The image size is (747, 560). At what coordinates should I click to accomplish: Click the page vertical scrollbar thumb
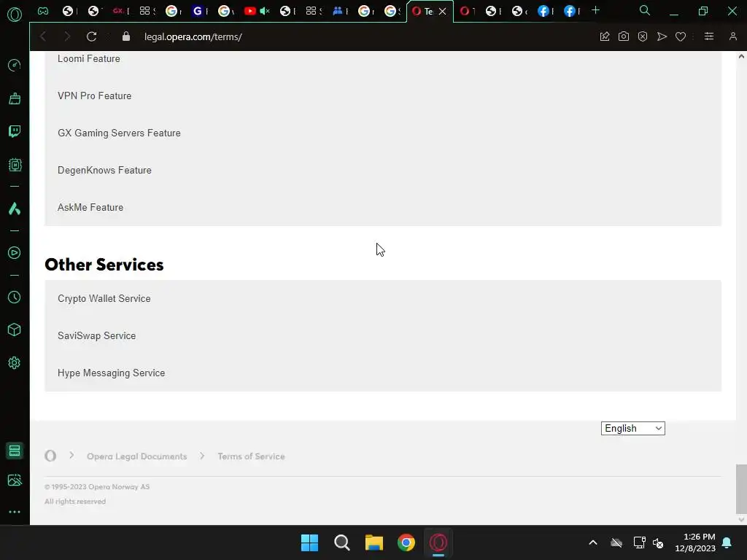pos(741,489)
